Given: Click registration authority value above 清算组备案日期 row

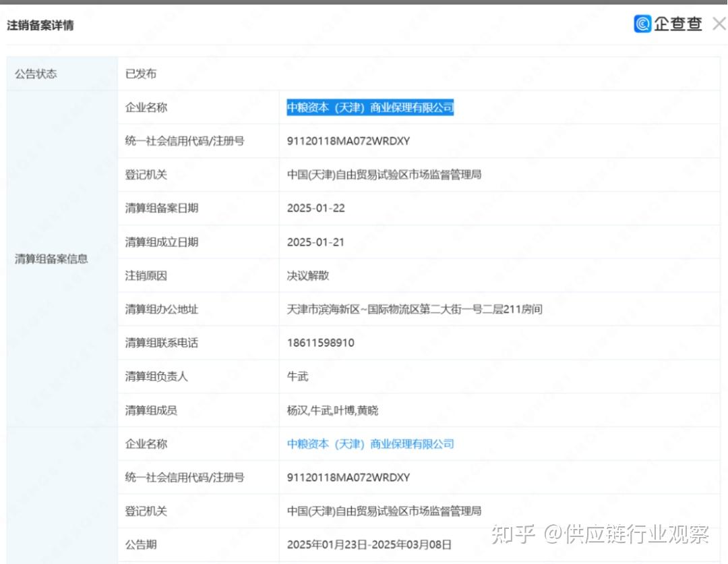Looking at the screenshot, I should 384,175.
